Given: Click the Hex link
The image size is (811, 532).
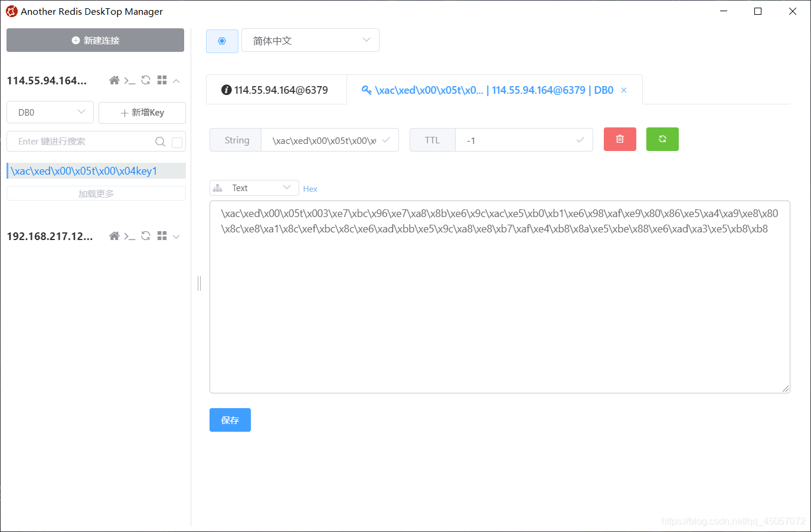Looking at the screenshot, I should [x=310, y=189].
